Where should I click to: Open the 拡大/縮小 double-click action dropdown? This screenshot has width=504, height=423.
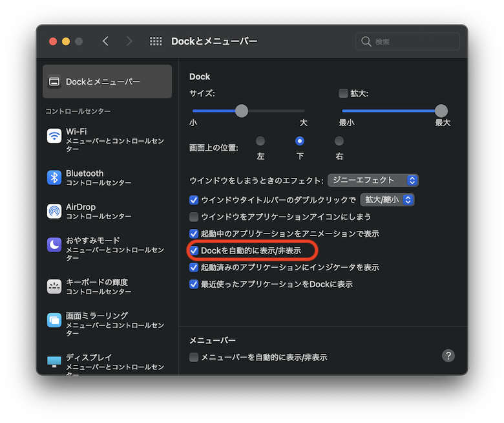pyautogui.click(x=387, y=200)
